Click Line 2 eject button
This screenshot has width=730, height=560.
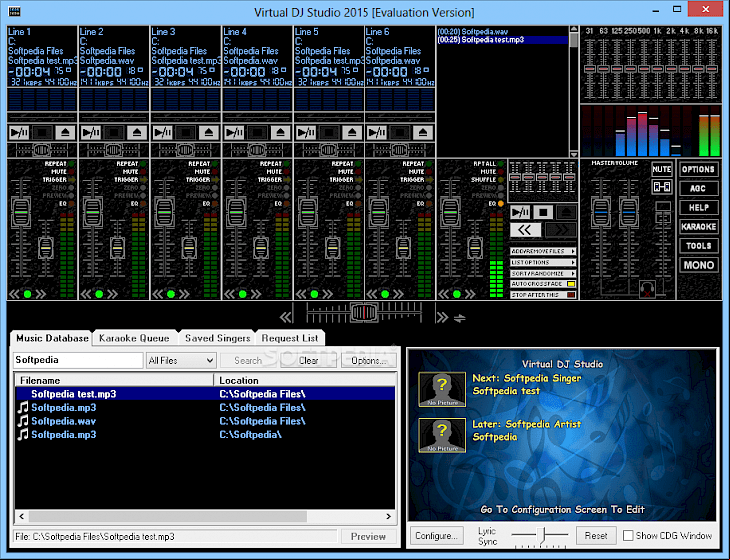click(137, 133)
